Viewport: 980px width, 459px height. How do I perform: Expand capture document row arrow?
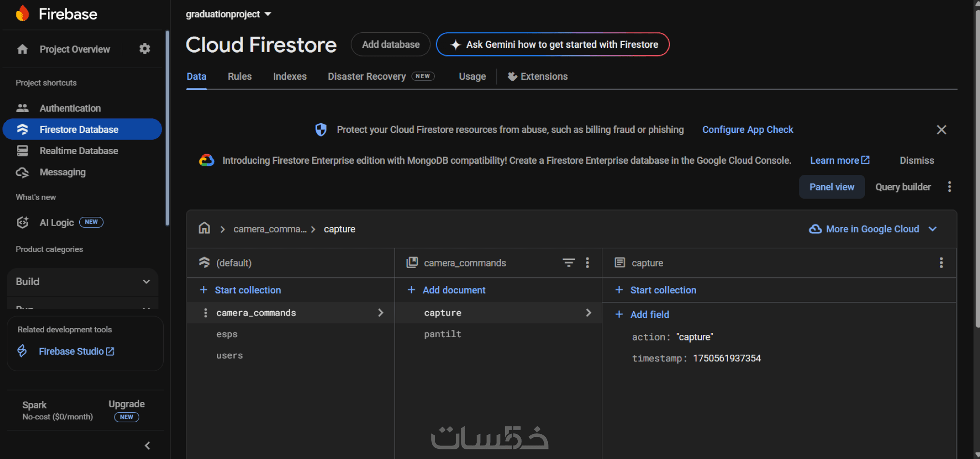pyautogui.click(x=588, y=313)
